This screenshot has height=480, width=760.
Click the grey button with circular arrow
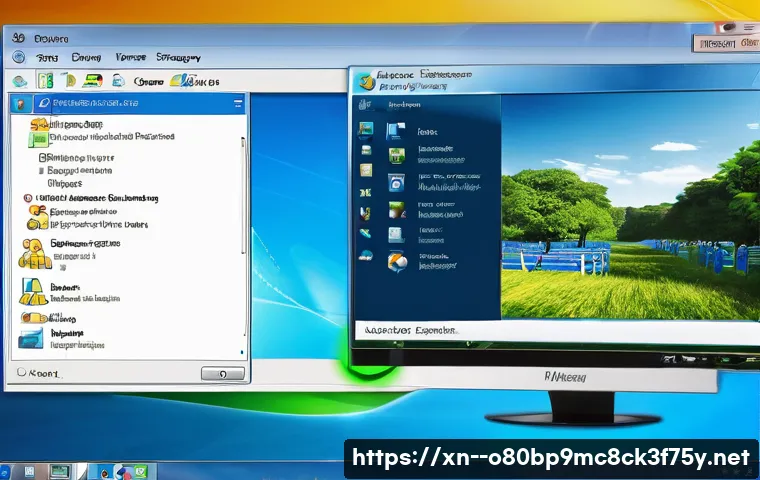[x=223, y=374]
